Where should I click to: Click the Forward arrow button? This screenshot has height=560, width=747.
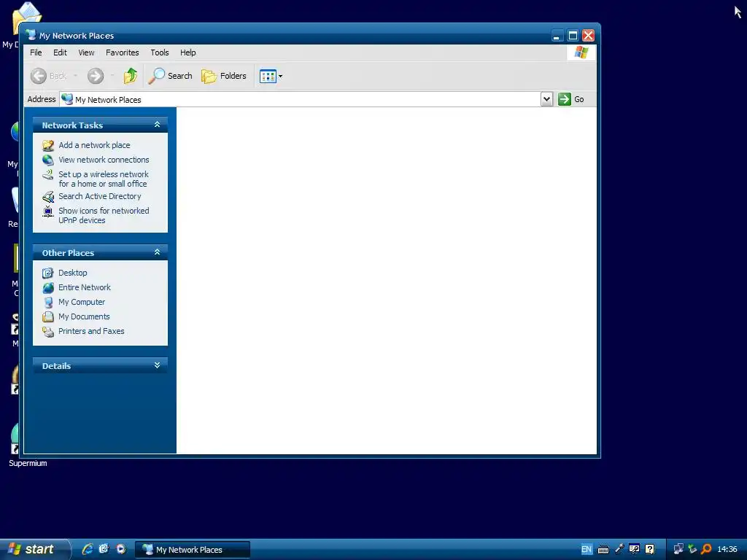[96, 76]
